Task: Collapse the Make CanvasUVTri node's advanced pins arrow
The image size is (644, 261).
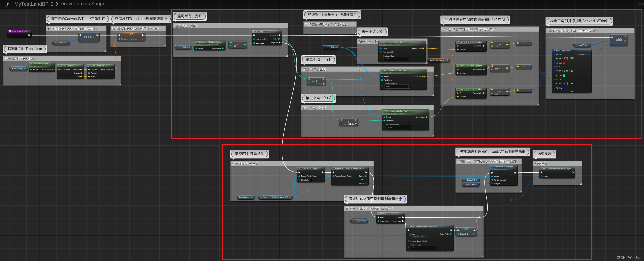Action: coord(572,91)
